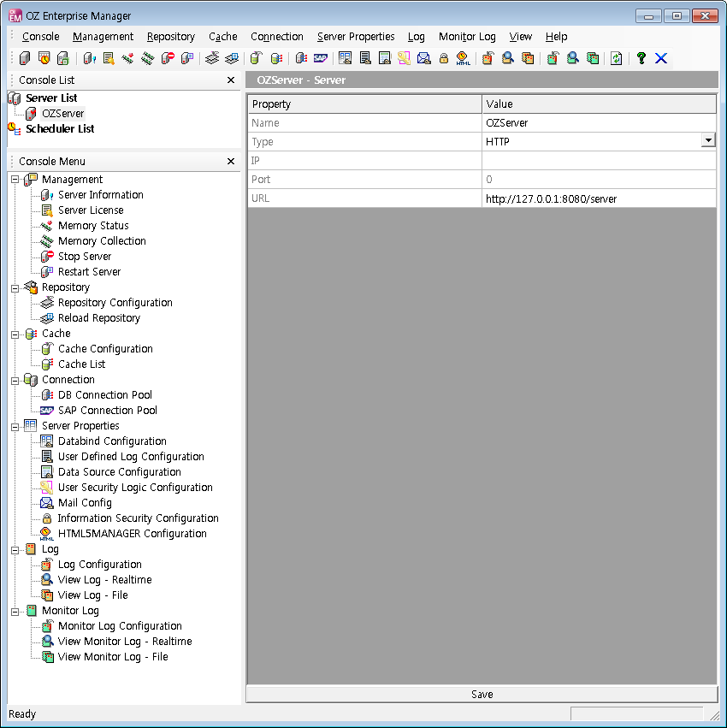Collapse the Monitor Log tree node
The image size is (727, 728).
(x=15, y=611)
